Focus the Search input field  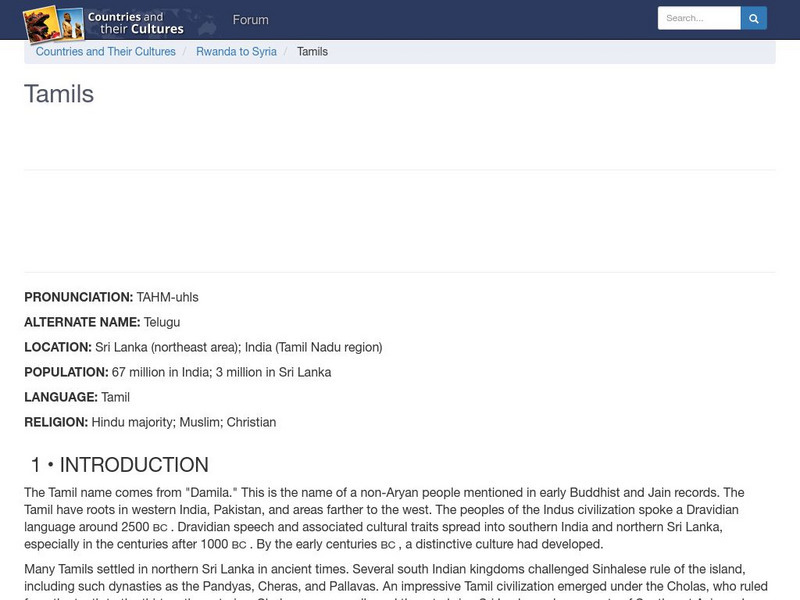click(699, 18)
